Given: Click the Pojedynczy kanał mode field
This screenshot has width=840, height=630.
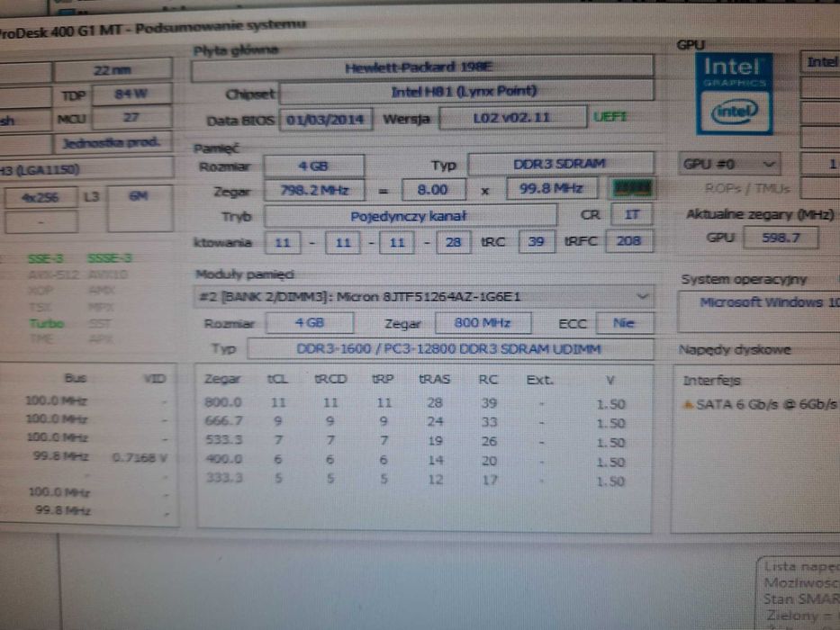Looking at the screenshot, I should click(x=410, y=216).
